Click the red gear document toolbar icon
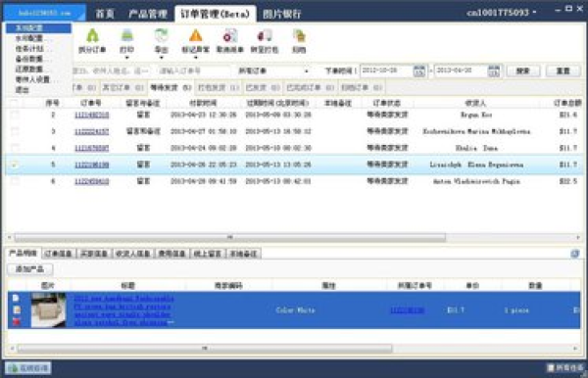Screen dimensions: 588x378 tap(230, 36)
